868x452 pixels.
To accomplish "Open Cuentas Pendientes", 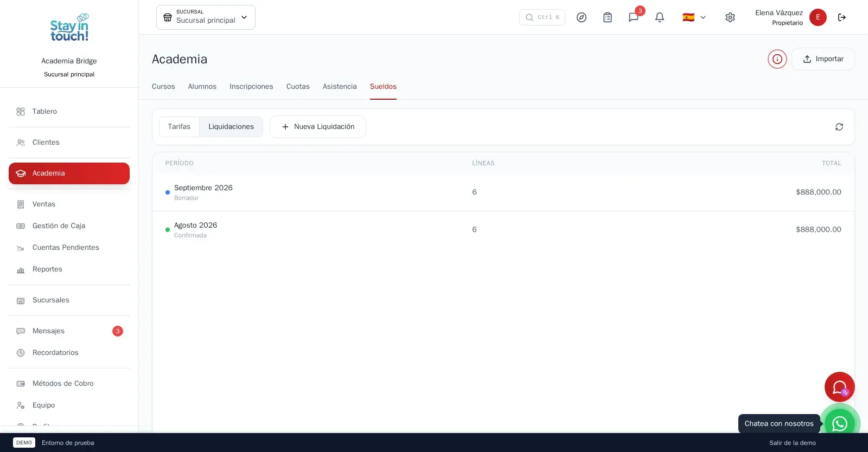I will (69, 248).
